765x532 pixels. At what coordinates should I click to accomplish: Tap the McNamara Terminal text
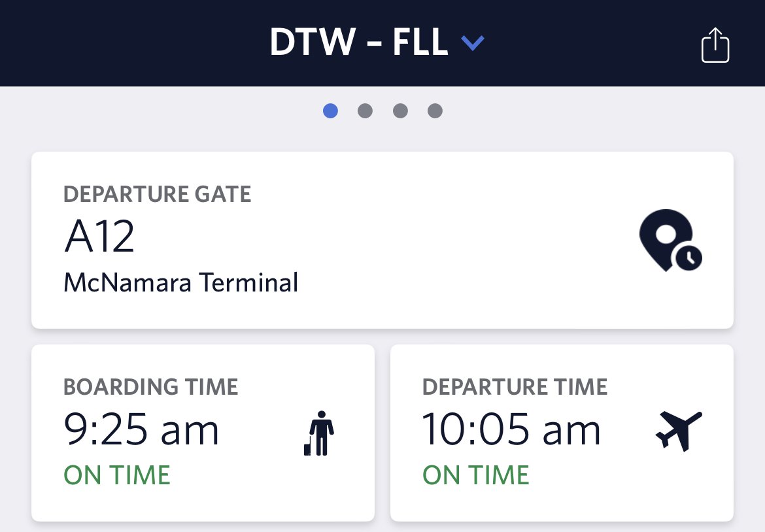pos(181,282)
